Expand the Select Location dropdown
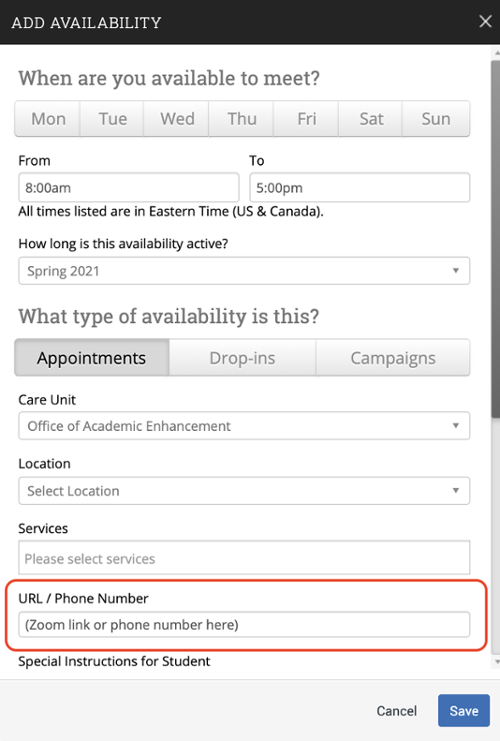The height and width of the screenshot is (741, 500). (x=244, y=491)
